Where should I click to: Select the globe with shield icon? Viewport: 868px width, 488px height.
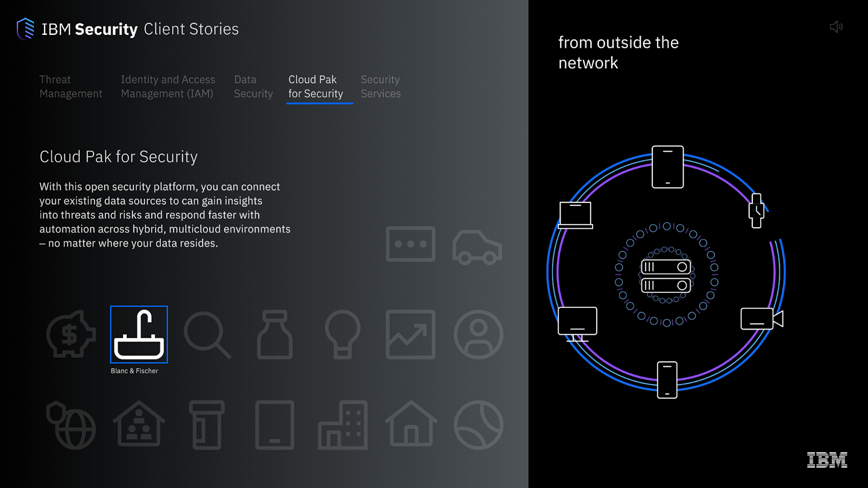(x=71, y=425)
